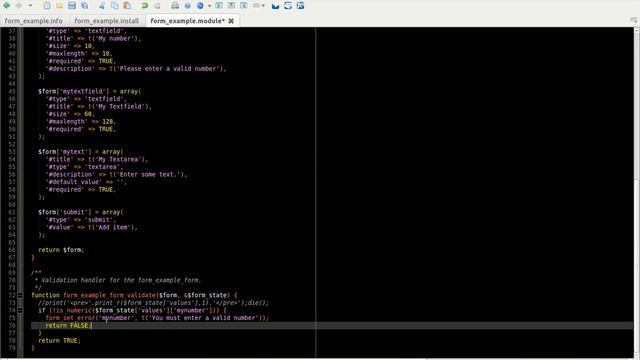Click 'is_numeric' on line 74
This screenshot has width=640, height=360.
pos(74,310)
